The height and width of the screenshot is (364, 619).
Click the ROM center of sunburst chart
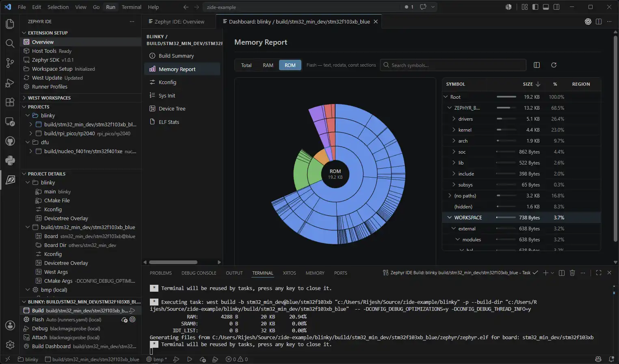click(335, 173)
